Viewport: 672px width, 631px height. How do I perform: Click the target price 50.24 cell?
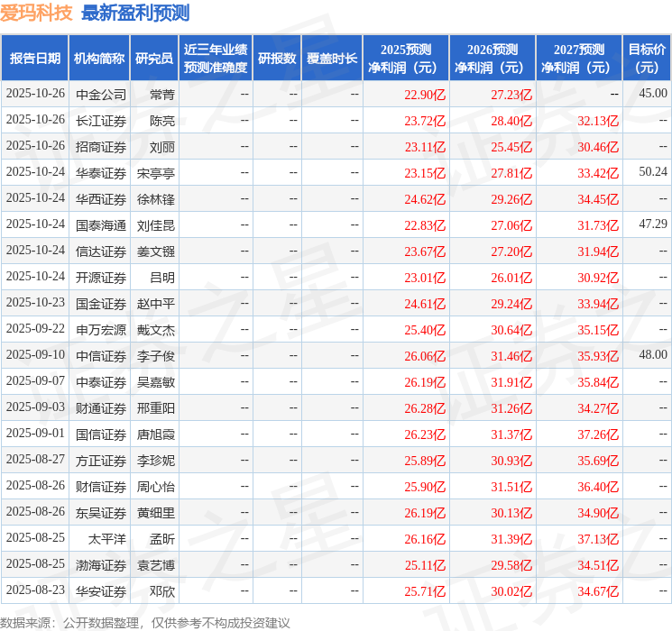[652, 171]
